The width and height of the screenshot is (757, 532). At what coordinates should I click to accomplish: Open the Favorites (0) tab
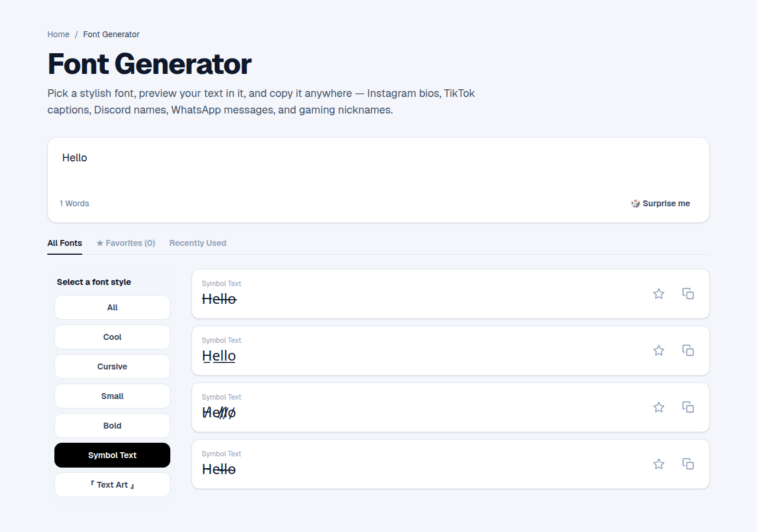125,243
